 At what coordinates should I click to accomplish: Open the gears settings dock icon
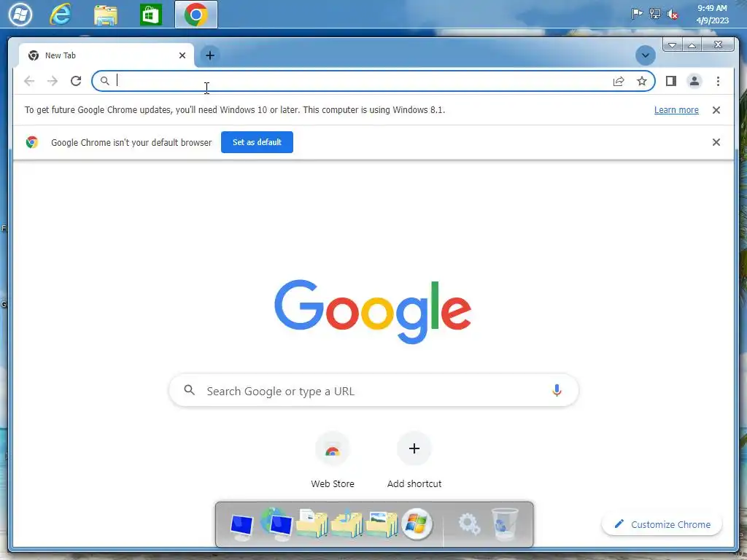(x=469, y=524)
